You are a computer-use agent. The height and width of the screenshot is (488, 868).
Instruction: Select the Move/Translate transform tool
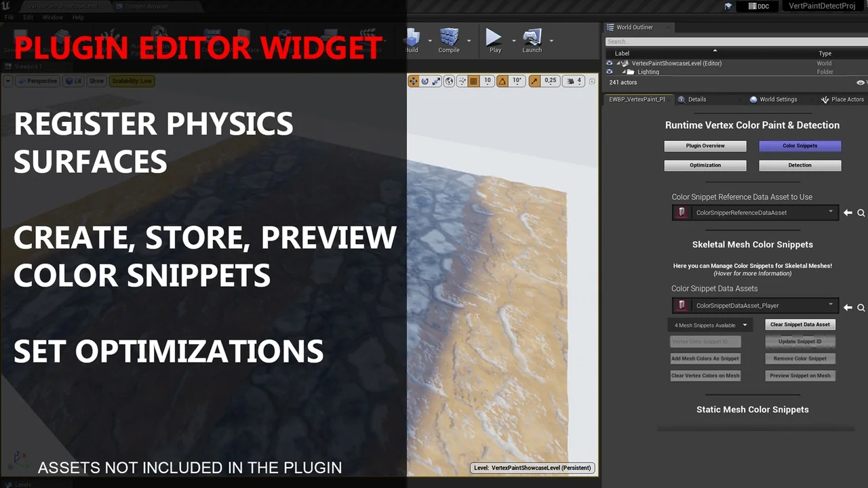pos(413,81)
